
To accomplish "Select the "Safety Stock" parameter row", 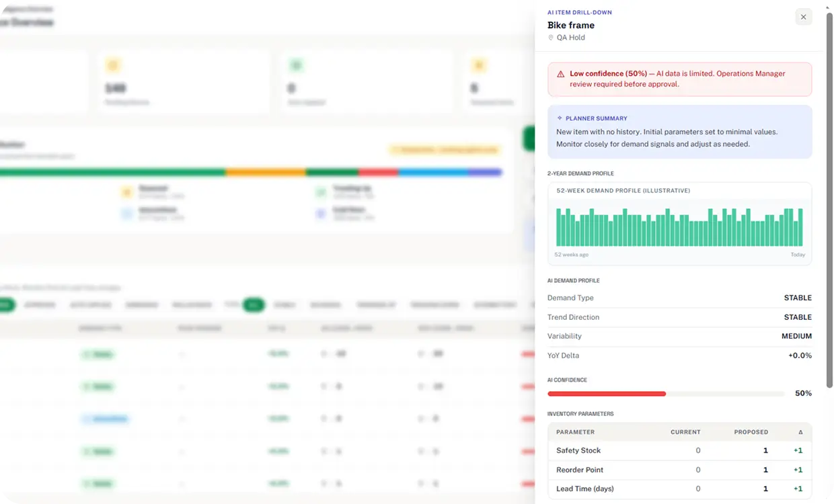I will point(679,450).
